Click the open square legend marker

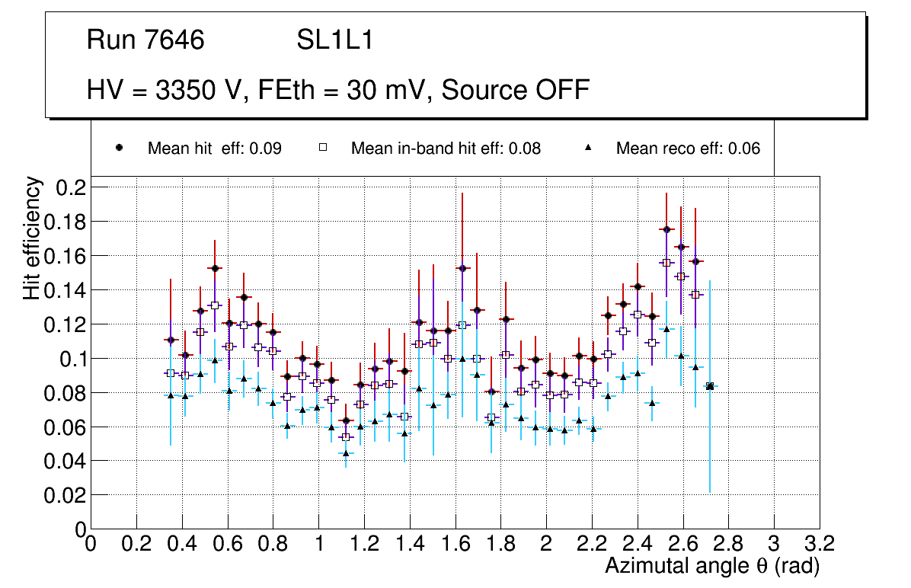323,149
